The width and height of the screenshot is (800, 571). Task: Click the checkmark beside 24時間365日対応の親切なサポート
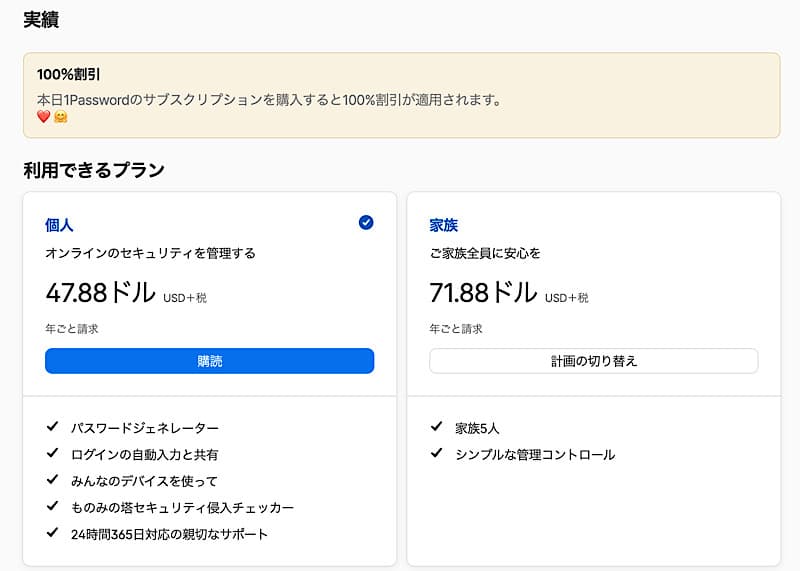click(x=53, y=533)
